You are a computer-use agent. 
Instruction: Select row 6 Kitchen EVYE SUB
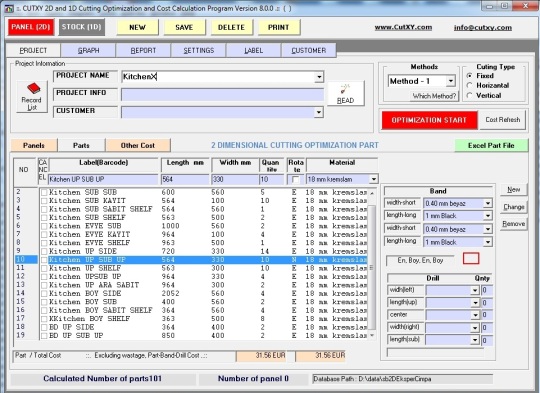191,226
